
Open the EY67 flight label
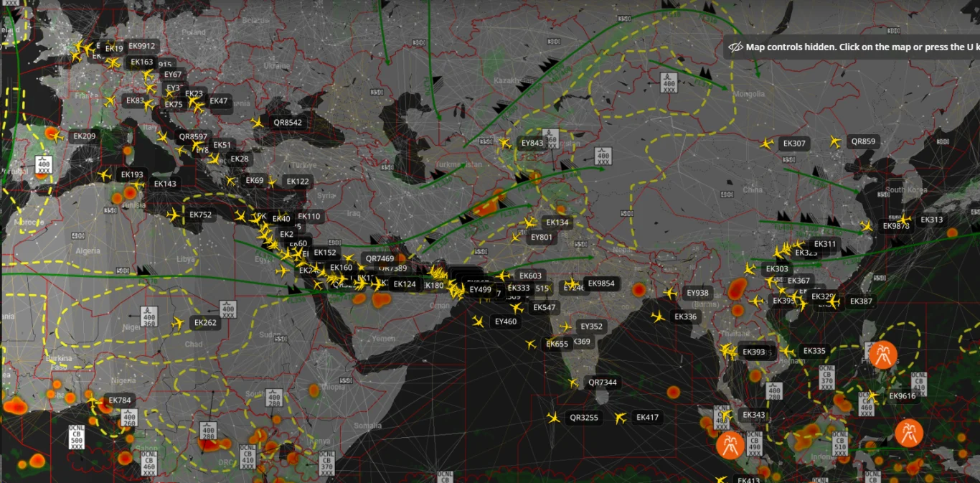click(x=173, y=75)
